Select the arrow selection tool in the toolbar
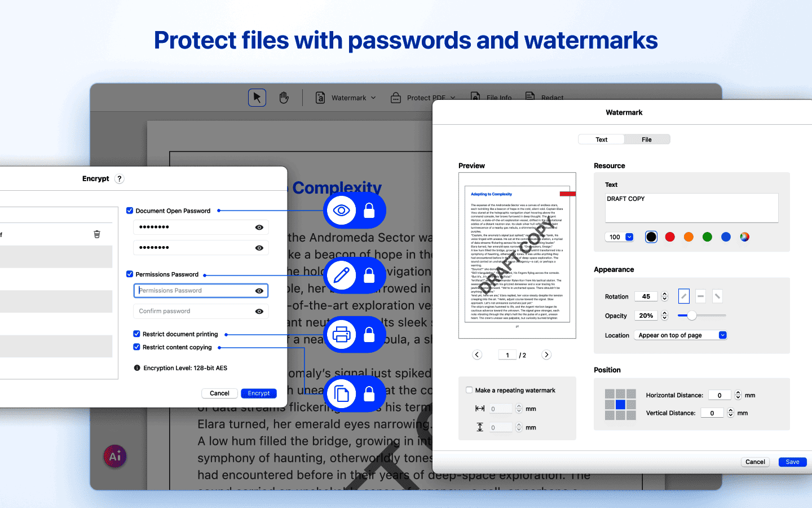The width and height of the screenshot is (812, 508). tap(257, 97)
